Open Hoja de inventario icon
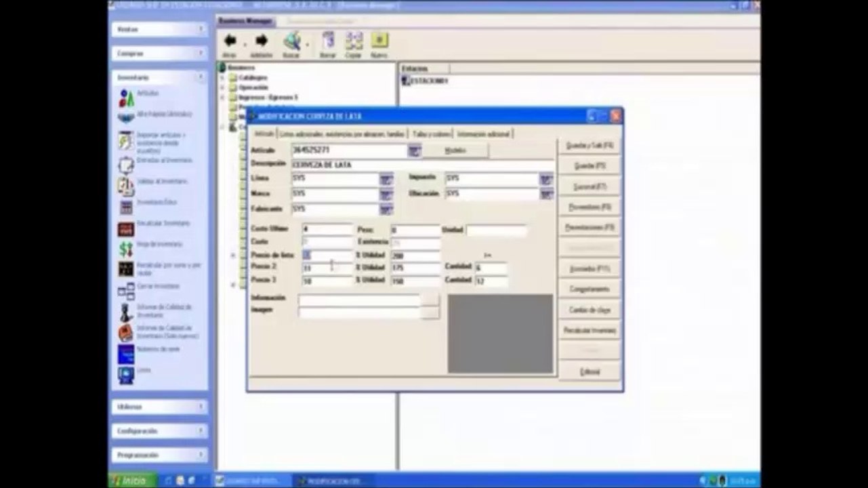Image resolution: width=868 pixels, height=488 pixels. pos(126,249)
